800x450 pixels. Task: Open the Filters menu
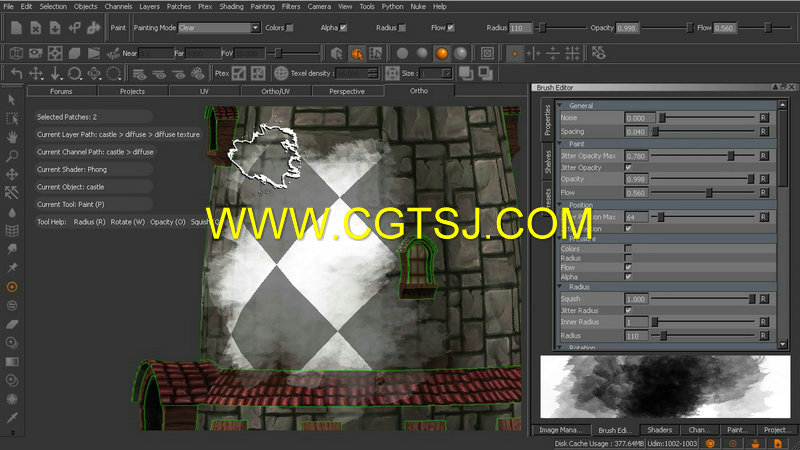(x=291, y=6)
